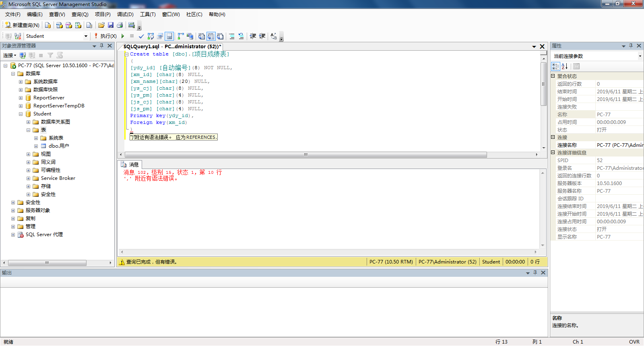The image size is (644, 346).
Task: Open the Activity Monitor icon
Action: coord(132,25)
